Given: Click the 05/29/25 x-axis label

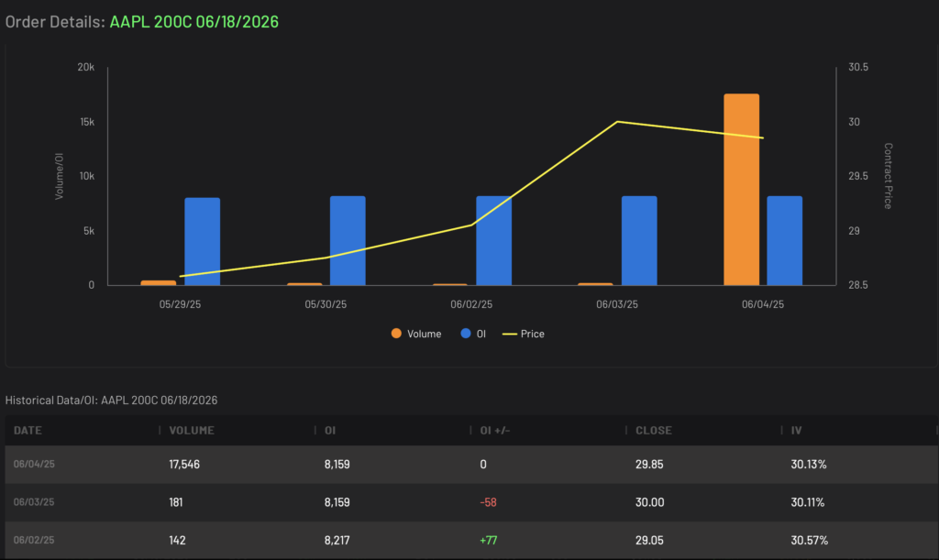Looking at the screenshot, I should (x=181, y=304).
